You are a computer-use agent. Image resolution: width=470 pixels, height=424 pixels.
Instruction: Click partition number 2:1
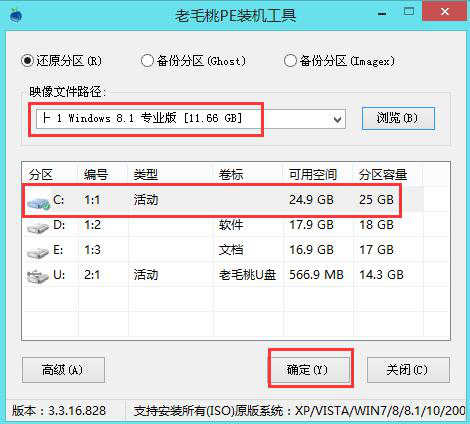92,275
